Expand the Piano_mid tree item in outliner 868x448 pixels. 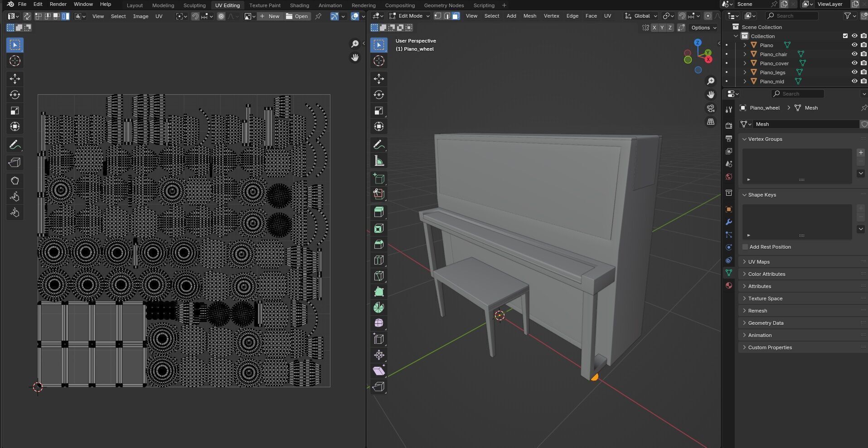coord(745,82)
